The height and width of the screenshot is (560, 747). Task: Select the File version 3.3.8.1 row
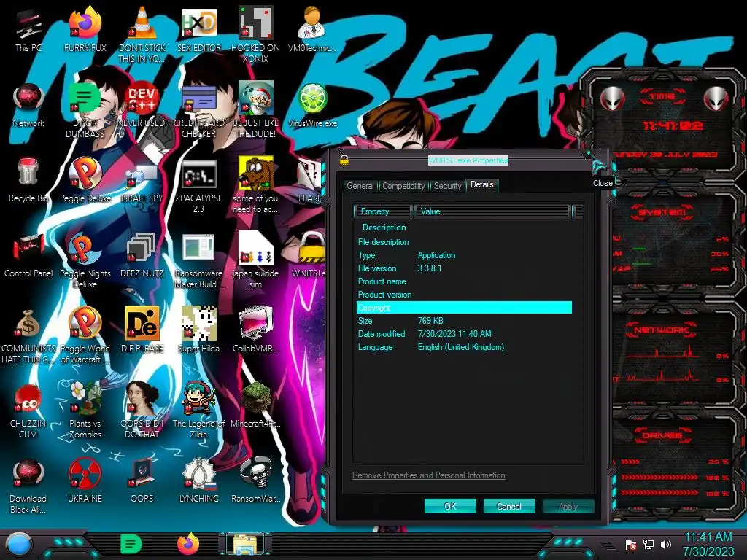pyautogui.click(x=464, y=268)
